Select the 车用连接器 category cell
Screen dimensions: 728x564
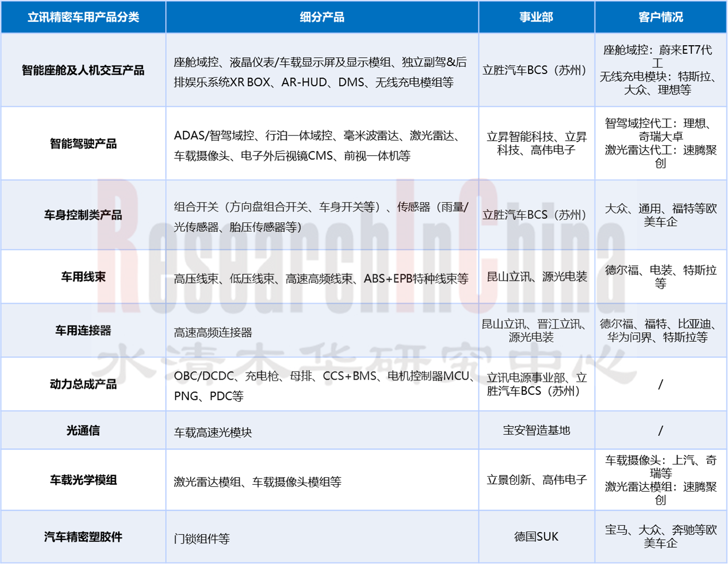pos(83,331)
